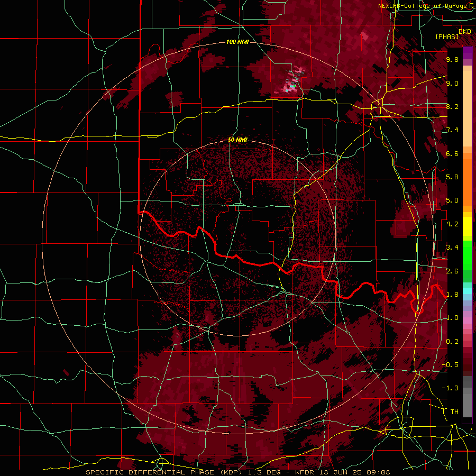476x476 pixels.
Task: Click the -0.5 scale value
Action: pyautogui.click(x=450, y=365)
